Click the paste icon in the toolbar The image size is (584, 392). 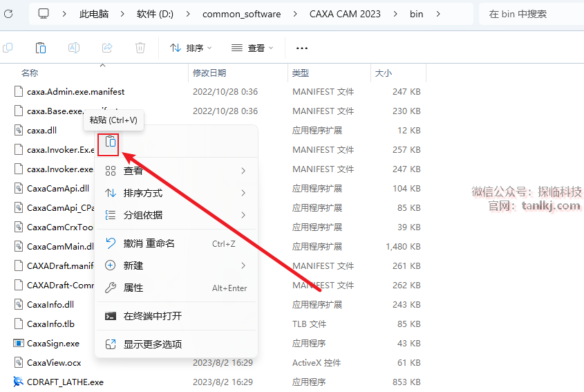point(41,48)
